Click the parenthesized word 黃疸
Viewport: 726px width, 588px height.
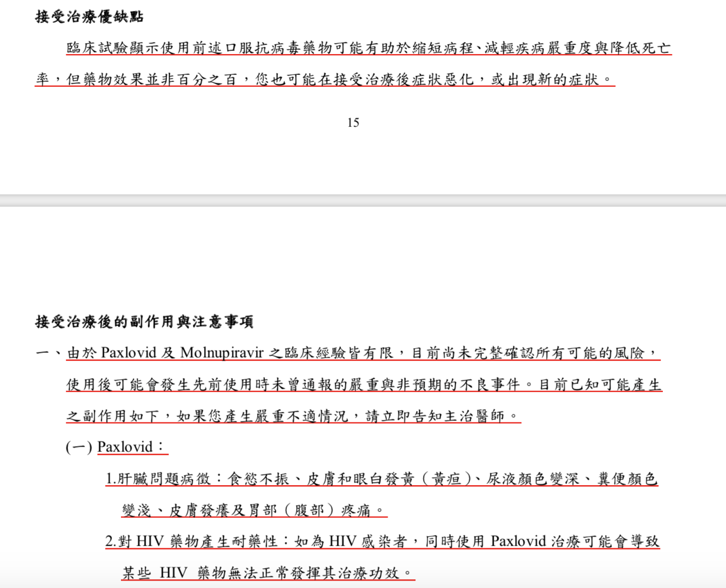pyautogui.click(x=446, y=479)
